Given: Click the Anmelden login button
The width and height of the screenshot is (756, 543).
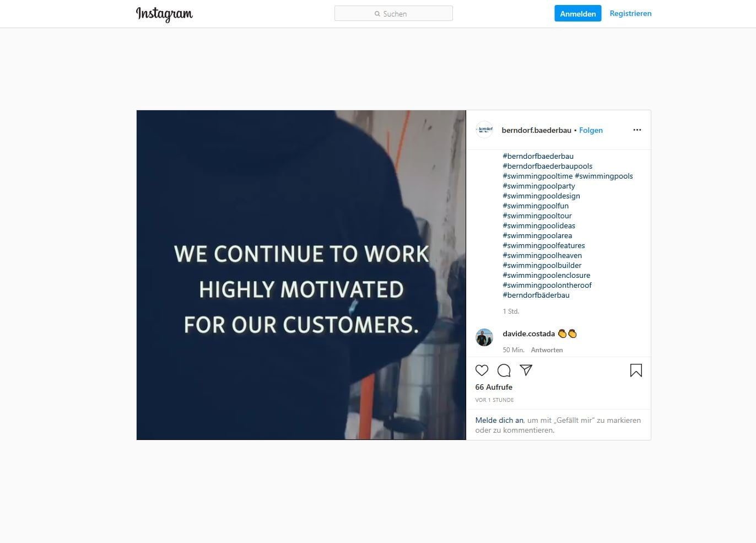Looking at the screenshot, I should click(x=577, y=14).
